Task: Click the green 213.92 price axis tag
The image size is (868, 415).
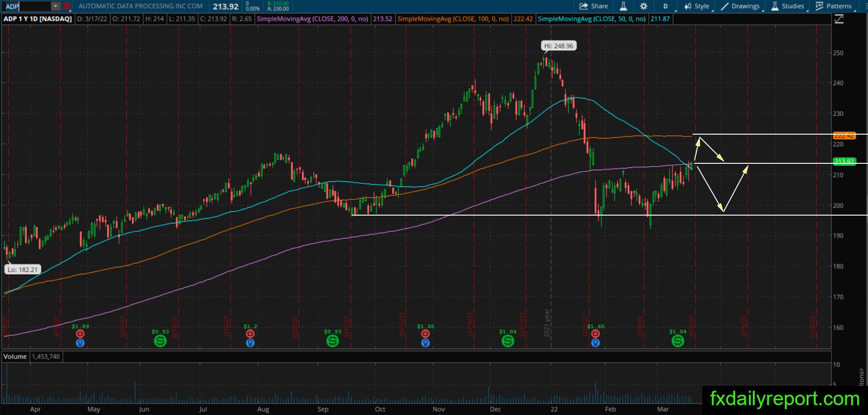Action: tap(844, 161)
